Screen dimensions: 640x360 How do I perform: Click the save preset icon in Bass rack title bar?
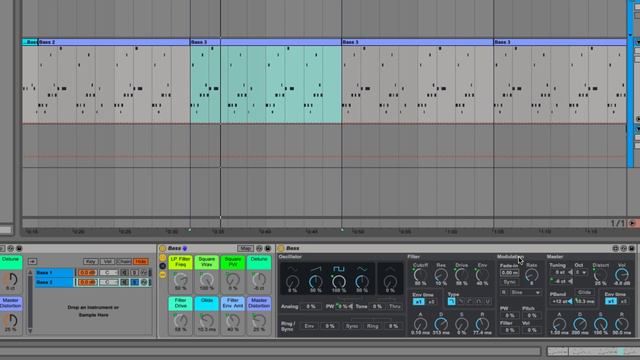pos(268,248)
